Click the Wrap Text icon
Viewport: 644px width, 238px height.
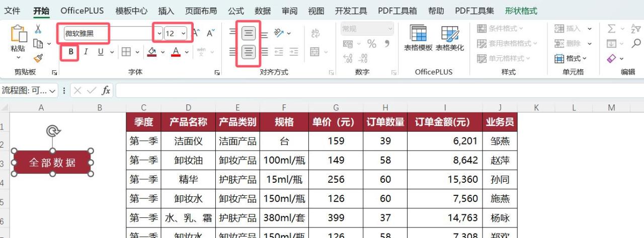point(316,33)
